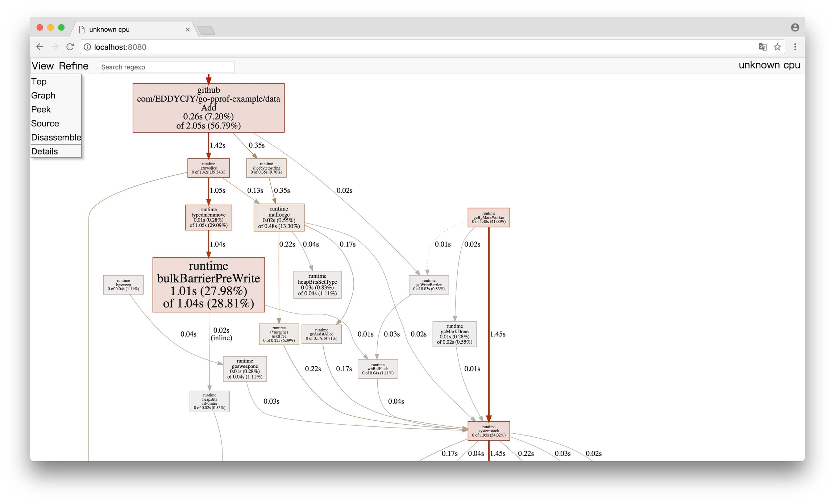Click the browser forward arrow

point(55,47)
